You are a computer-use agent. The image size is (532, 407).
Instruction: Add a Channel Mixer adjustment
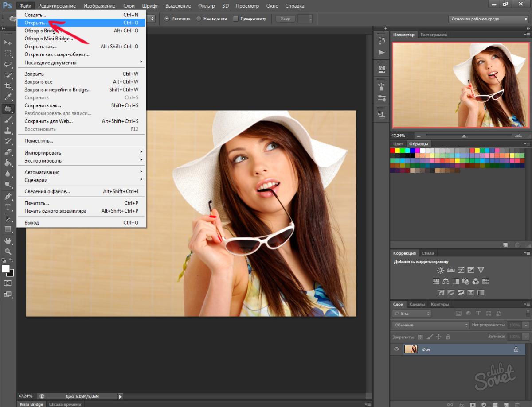[x=476, y=281]
